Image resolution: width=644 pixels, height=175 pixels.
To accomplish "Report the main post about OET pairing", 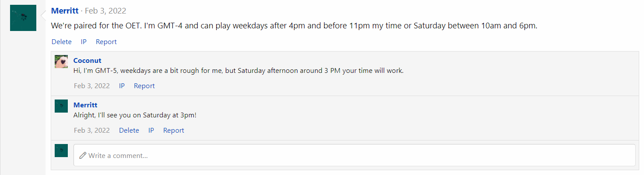I will (106, 42).
